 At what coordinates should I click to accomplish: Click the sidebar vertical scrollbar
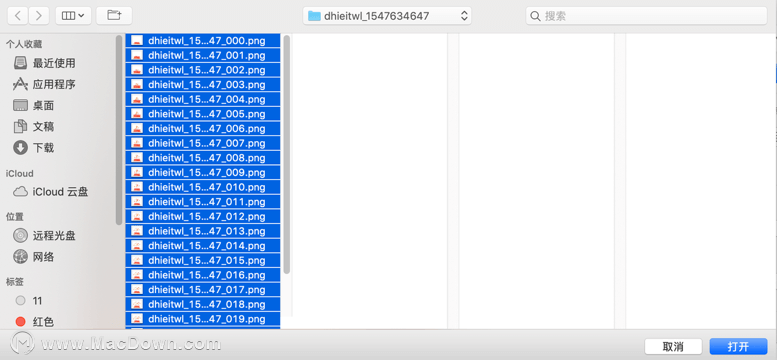click(x=118, y=130)
